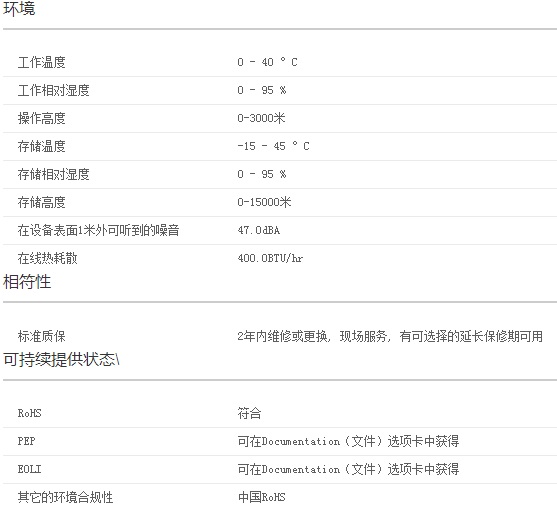Click the 0 - 95 % value for 存储相对湿度
Screen dimensions: 557x511
pos(261,174)
